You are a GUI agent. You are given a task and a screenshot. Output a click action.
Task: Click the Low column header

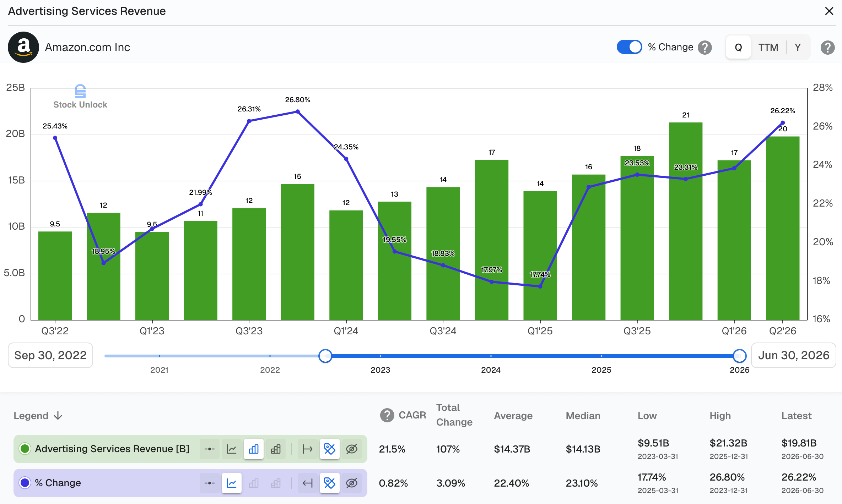tap(647, 416)
